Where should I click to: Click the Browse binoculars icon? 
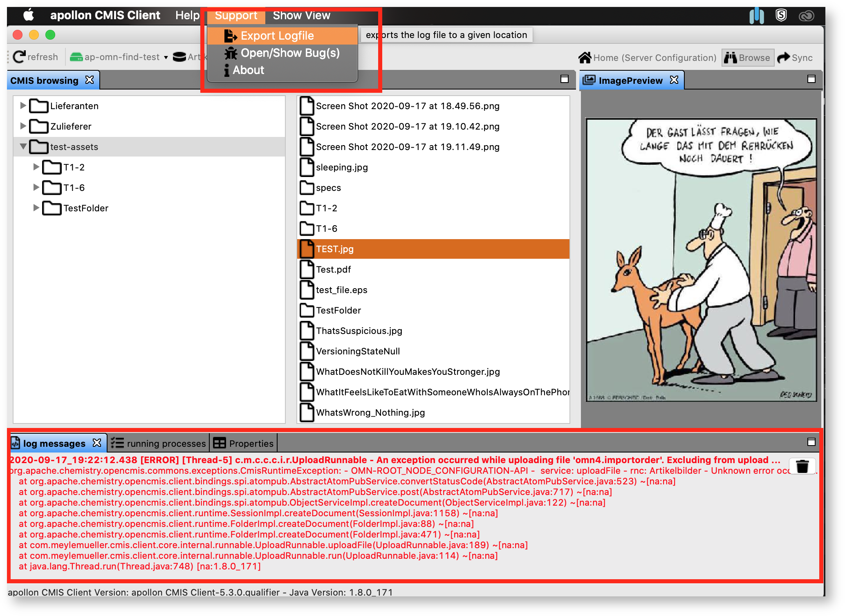pos(730,58)
